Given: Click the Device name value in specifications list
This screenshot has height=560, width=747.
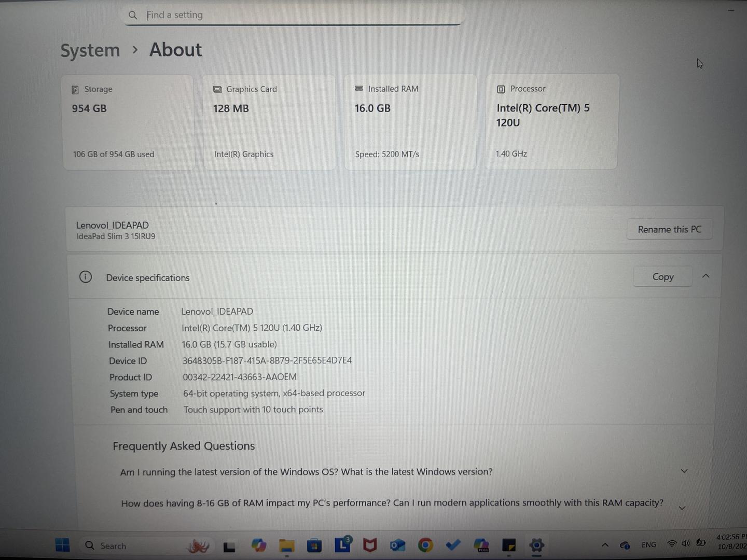Looking at the screenshot, I should 217,311.
